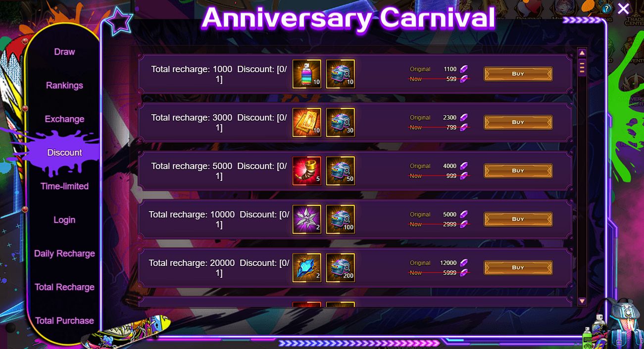The height and width of the screenshot is (349, 644).
Task: Buy the 1000 total recharge discount pack
Action: coord(518,74)
